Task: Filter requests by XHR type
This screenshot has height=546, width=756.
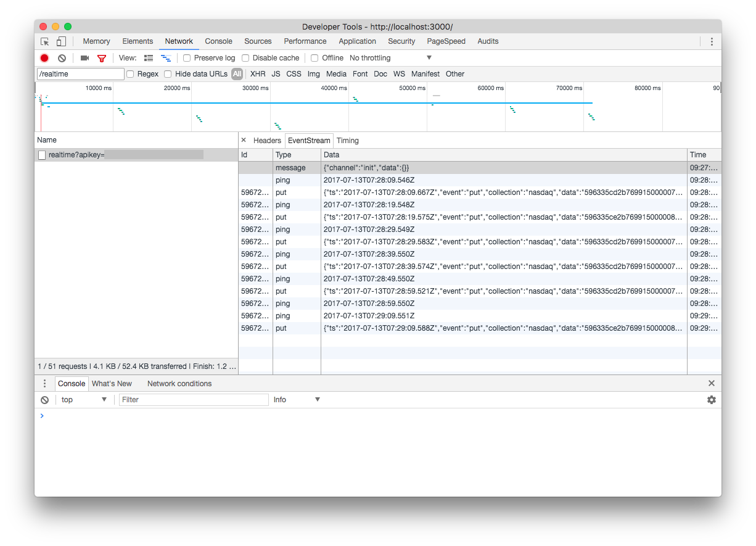Action: tap(258, 74)
